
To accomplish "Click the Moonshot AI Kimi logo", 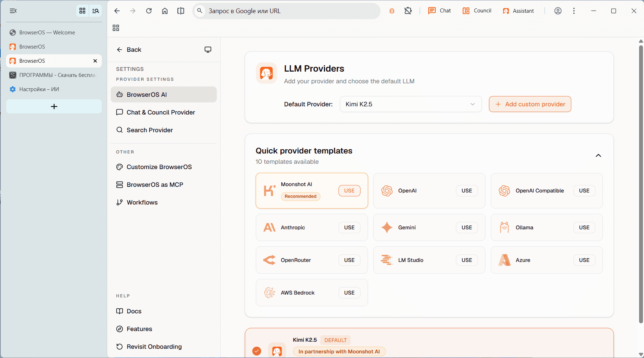I will [x=269, y=191].
